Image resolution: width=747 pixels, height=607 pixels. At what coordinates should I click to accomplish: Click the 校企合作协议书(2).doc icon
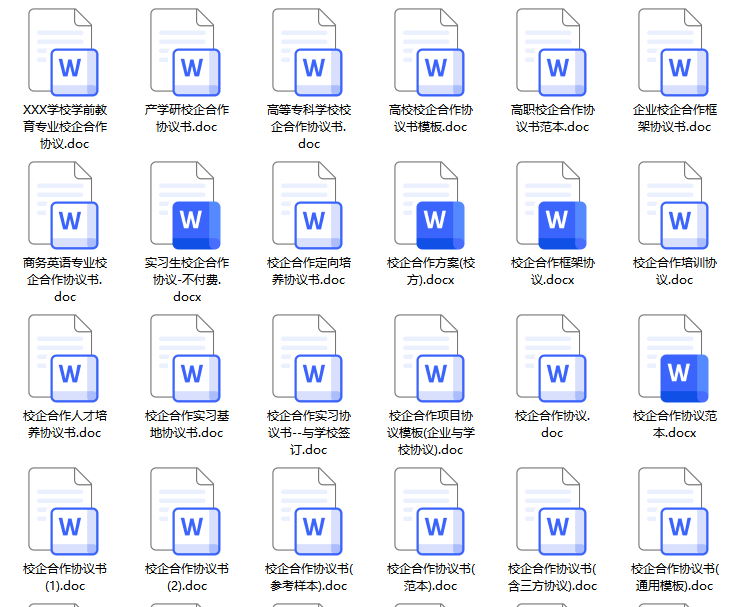185,511
